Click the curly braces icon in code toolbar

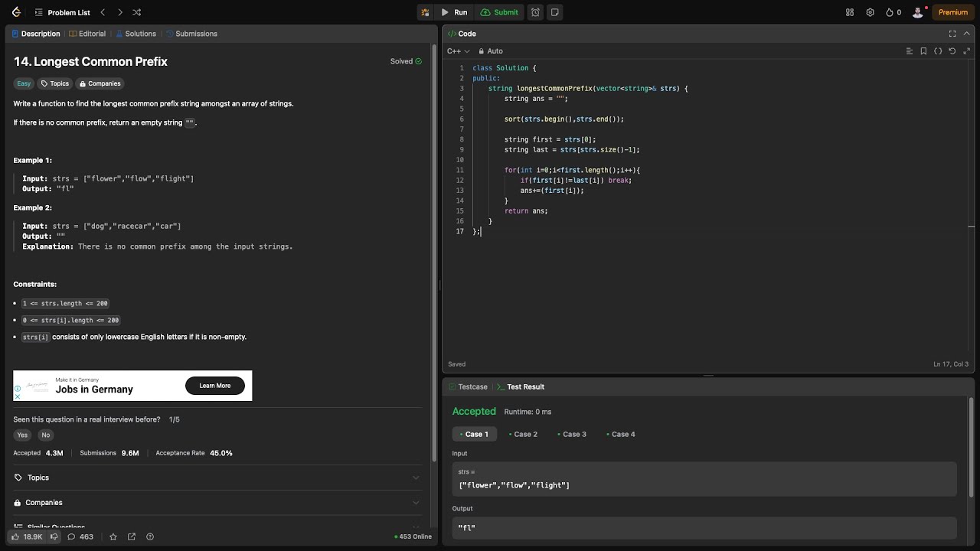pos(939,51)
